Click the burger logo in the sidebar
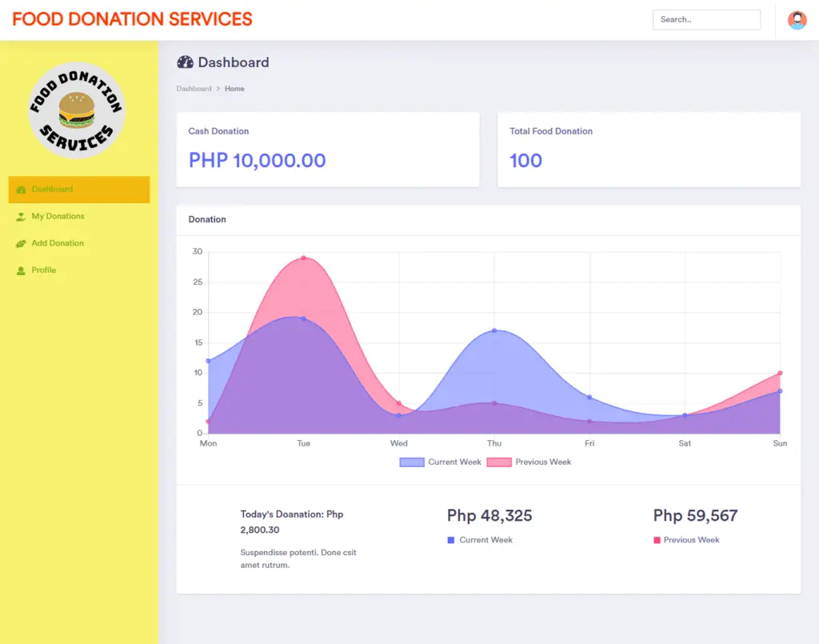 pos(77,110)
